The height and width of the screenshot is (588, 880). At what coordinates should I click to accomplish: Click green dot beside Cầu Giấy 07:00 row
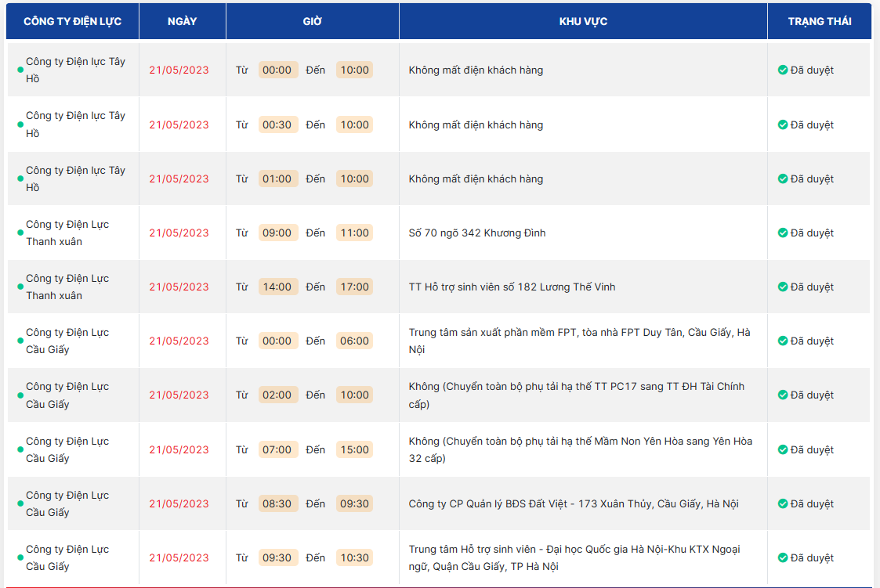click(x=20, y=450)
